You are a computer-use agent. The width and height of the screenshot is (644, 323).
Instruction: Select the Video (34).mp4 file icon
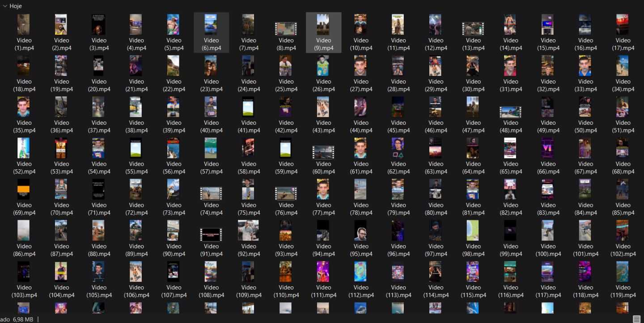coord(623,66)
